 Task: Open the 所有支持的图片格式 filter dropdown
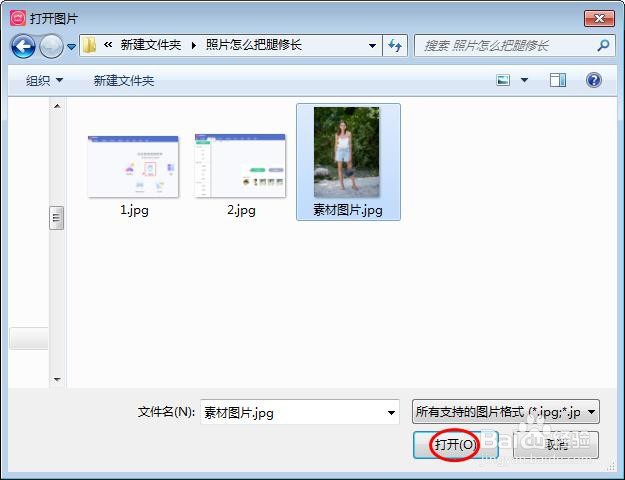pyautogui.click(x=505, y=412)
